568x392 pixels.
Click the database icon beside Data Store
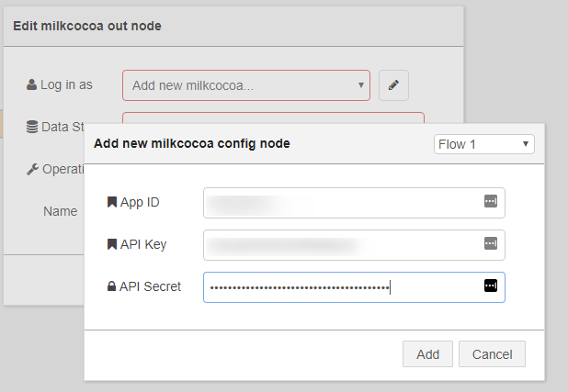pyautogui.click(x=32, y=127)
